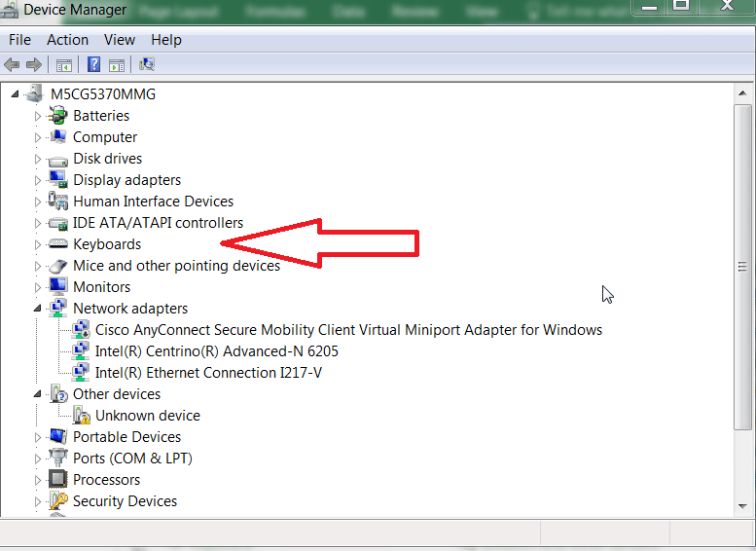756x551 pixels.
Task: Expand the Disk drives node
Action: [x=38, y=159]
